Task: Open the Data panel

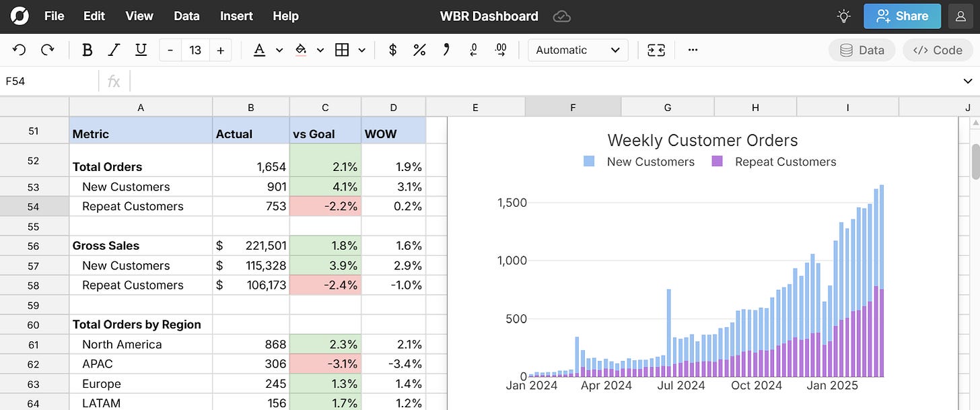Action: point(862,50)
